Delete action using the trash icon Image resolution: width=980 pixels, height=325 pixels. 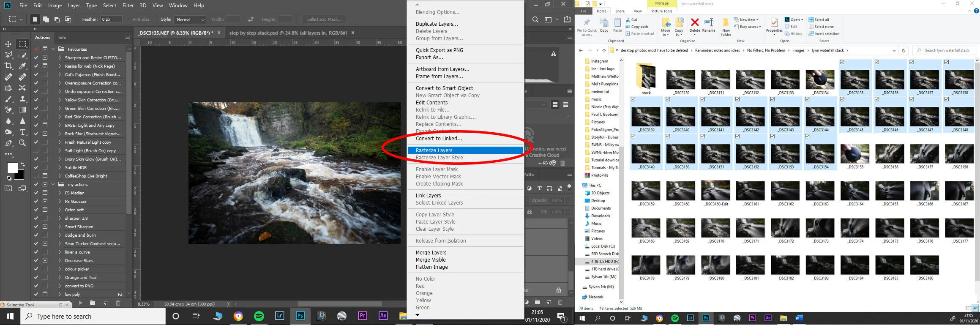118,303
